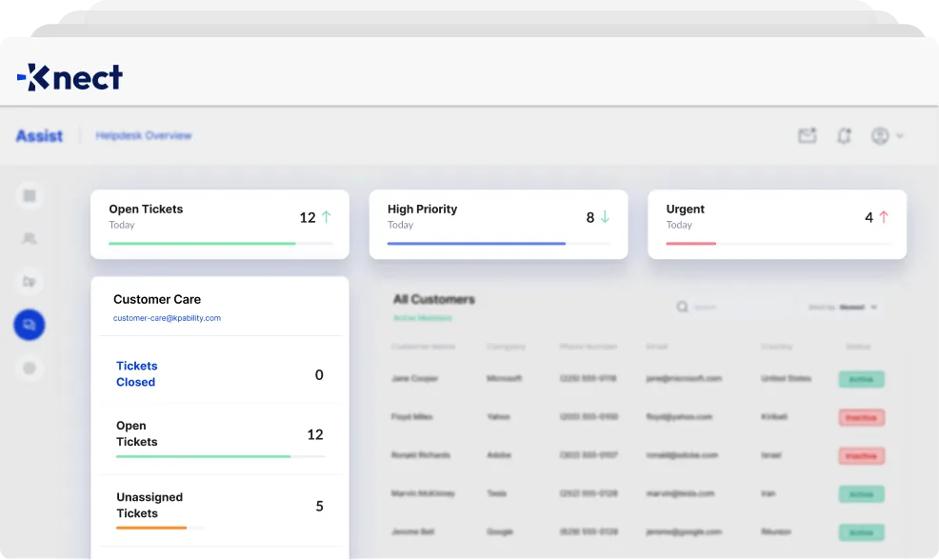Click the customer search input field

(x=738, y=308)
